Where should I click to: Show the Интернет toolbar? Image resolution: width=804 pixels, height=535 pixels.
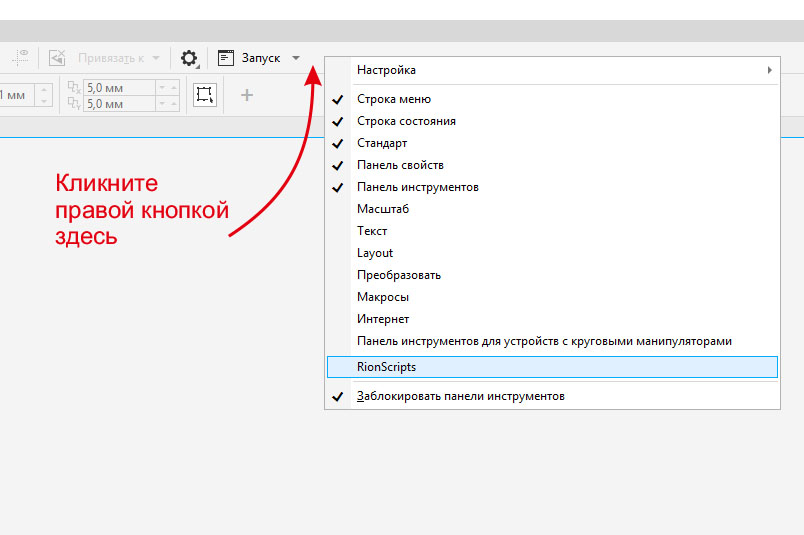click(552, 320)
